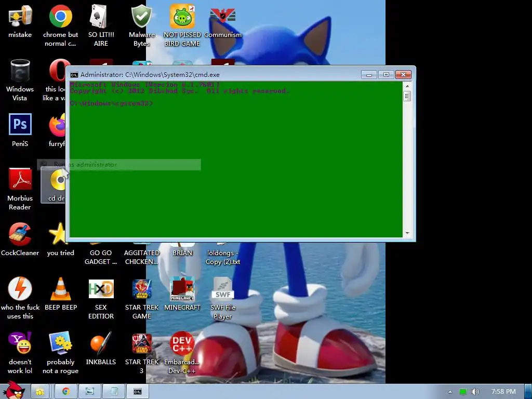Open the green system tray icon
Image resolution: width=532 pixels, height=399 pixels.
point(463,392)
